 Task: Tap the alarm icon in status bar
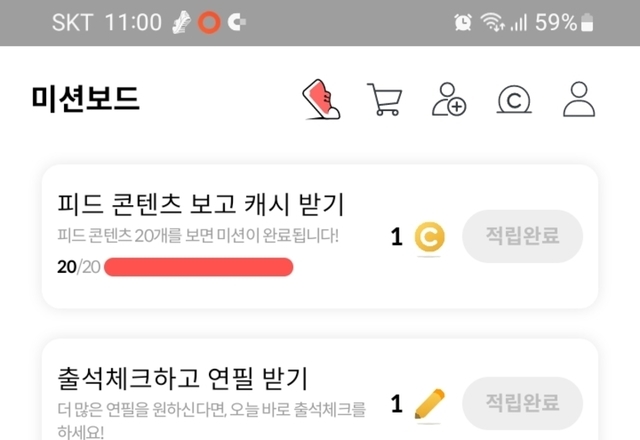point(463,22)
